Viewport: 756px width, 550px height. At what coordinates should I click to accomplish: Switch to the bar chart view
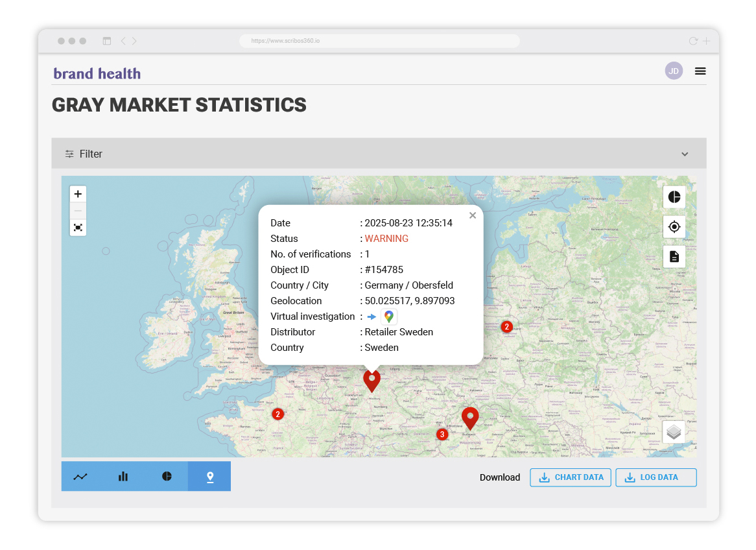tap(123, 477)
